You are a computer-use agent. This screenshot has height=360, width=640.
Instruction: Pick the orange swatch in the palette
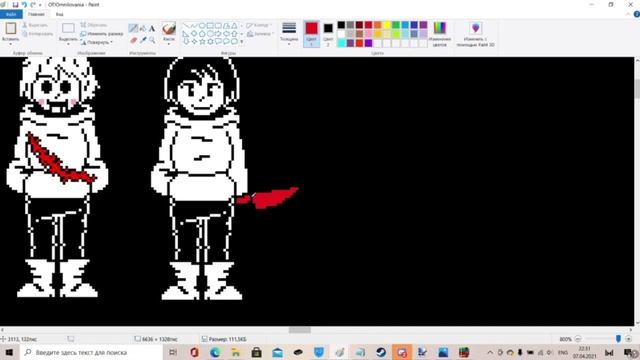point(378,25)
